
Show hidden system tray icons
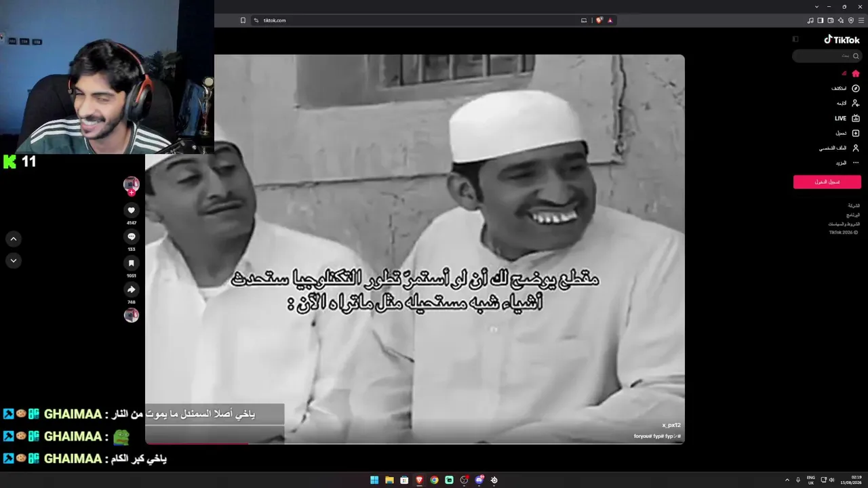787,480
